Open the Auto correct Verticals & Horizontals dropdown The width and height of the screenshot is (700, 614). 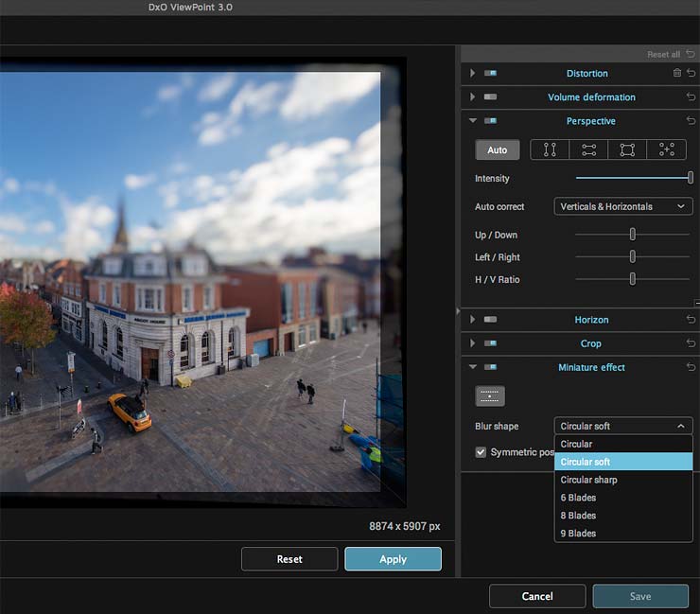pos(623,206)
